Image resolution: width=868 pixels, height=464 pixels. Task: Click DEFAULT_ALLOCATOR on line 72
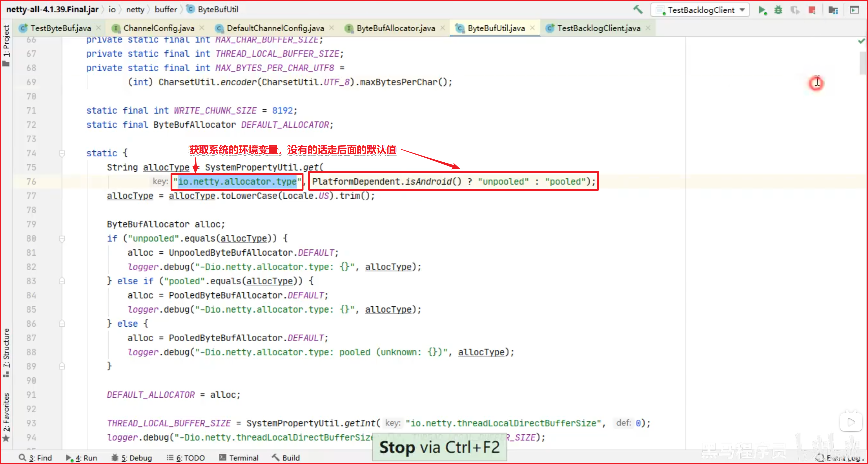pyautogui.click(x=285, y=125)
